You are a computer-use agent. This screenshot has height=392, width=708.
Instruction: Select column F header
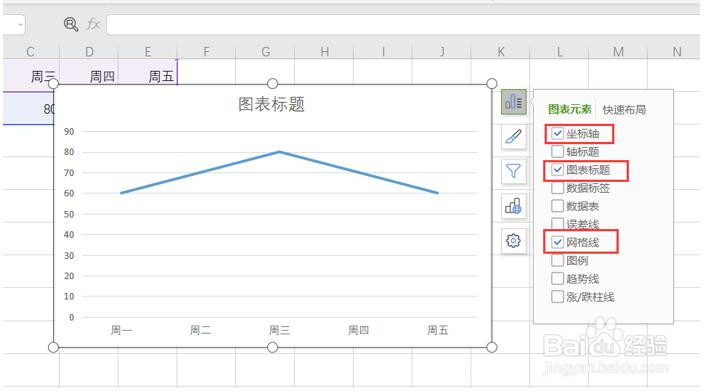click(206, 51)
